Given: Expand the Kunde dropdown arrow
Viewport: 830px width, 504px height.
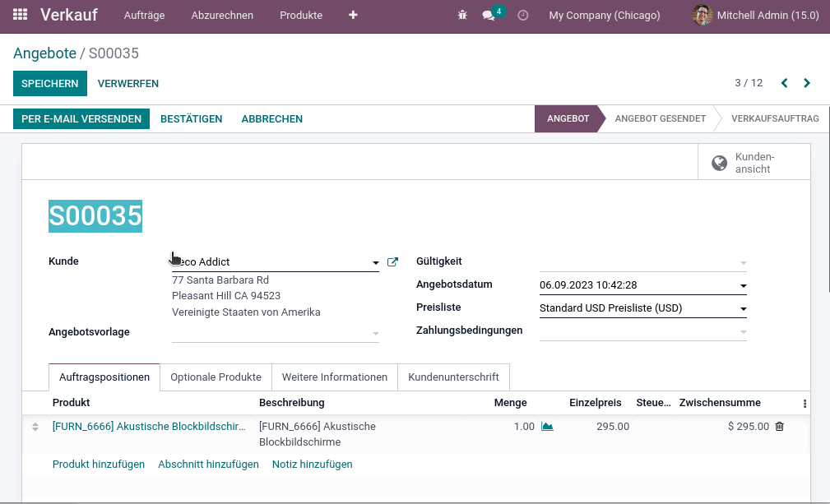Looking at the screenshot, I should pyautogui.click(x=375, y=262).
